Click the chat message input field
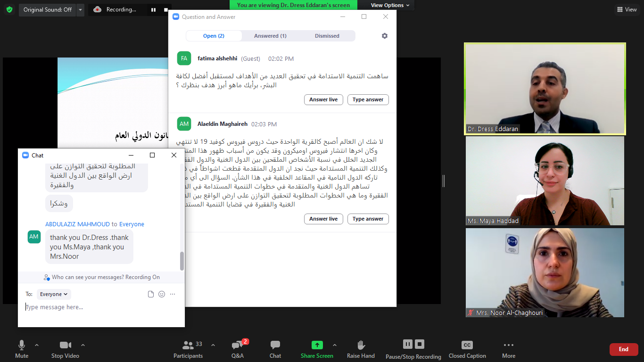 101,307
